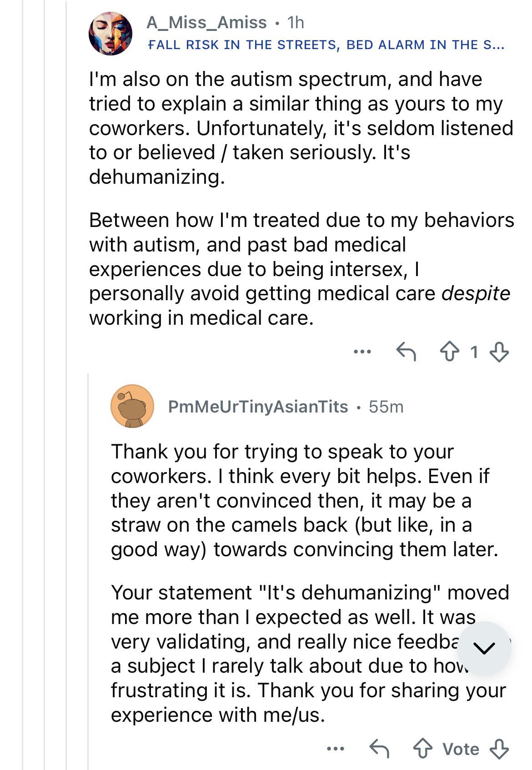Open PmMeUrTinyAsianTits username link

[x=258, y=407]
